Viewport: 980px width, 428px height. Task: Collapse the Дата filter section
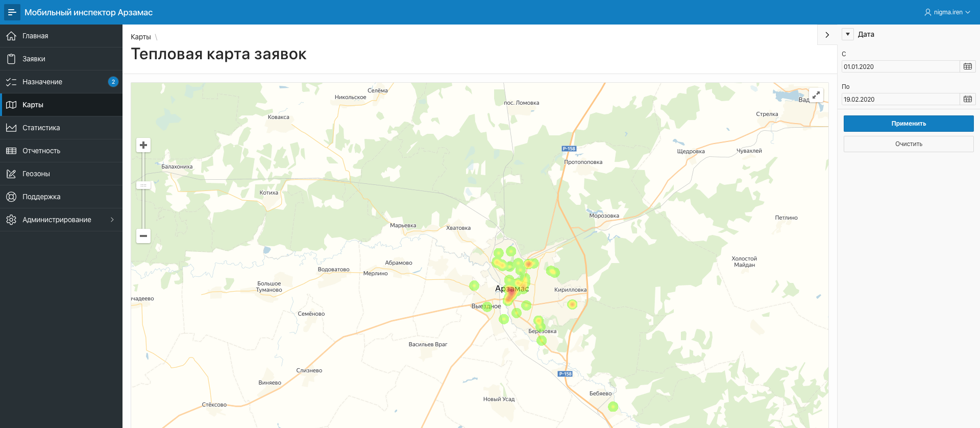tap(848, 34)
